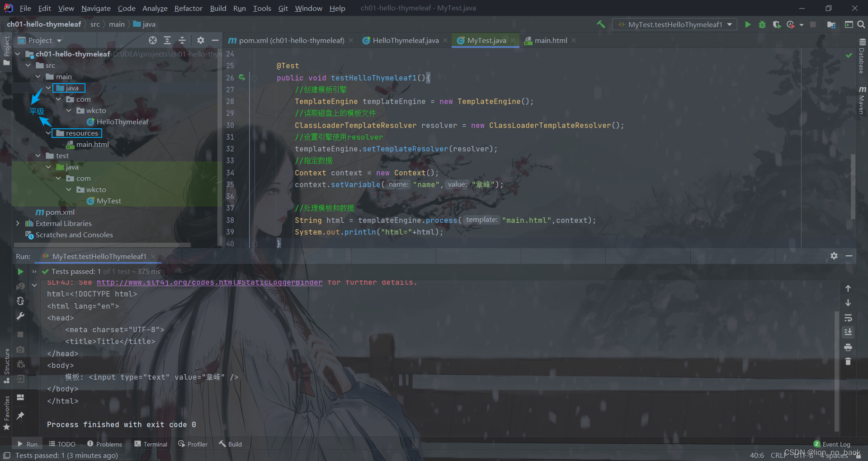Click the run test gutter icon at line 26
Screen dimensions: 868x461
click(242, 78)
